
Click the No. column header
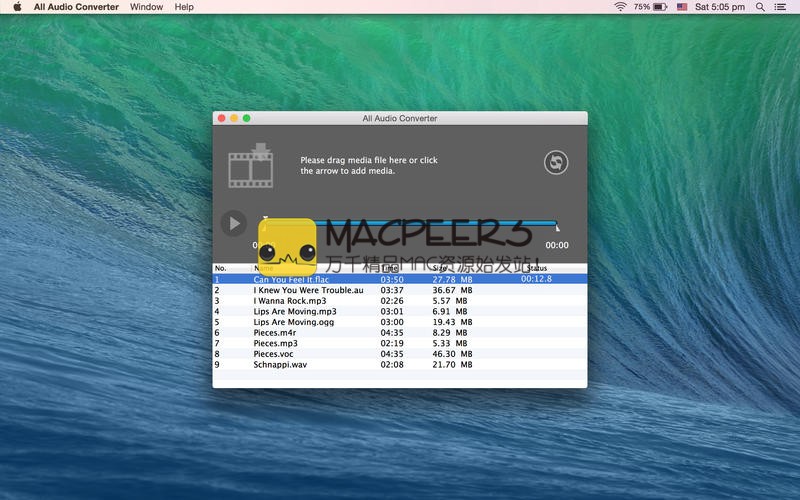(x=221, y=268)
